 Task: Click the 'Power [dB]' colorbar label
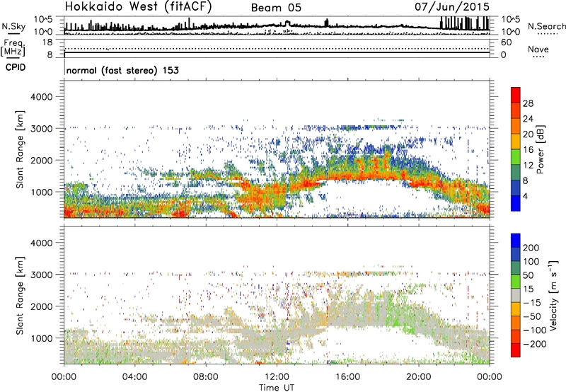pyautogui.click(x=540, y=149)
